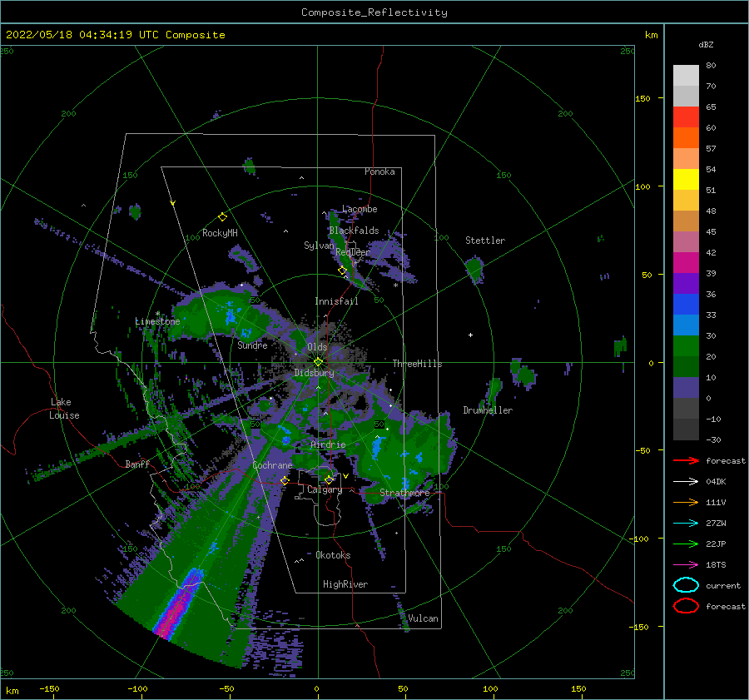Screen dimensions: 749x700
Task: Click the red forecast ellipse icon
Action: [686, 606]
